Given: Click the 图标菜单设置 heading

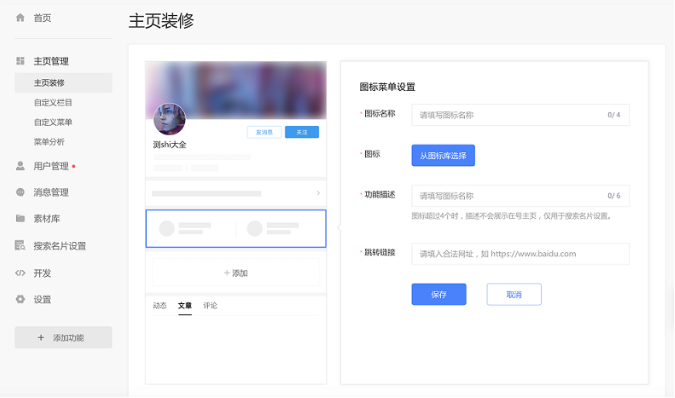Looking at the screenshot, I should tap(387, 87).
